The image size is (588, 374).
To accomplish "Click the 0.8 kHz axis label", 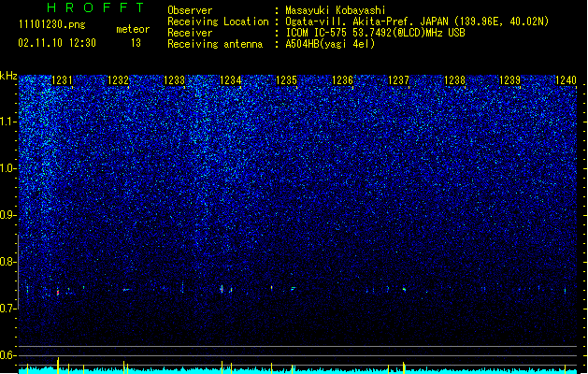I will click(8, 262).
